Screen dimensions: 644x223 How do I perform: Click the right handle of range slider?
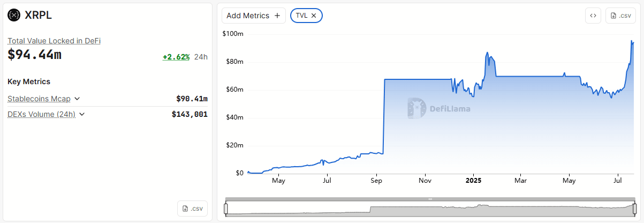(634, 208)
